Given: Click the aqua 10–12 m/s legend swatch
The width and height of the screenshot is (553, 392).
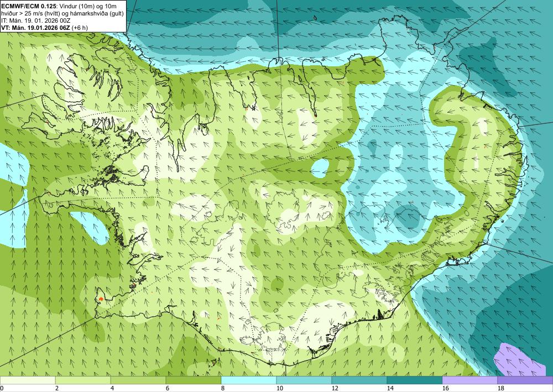Looking at the screenshot, I should click(304, 380).
